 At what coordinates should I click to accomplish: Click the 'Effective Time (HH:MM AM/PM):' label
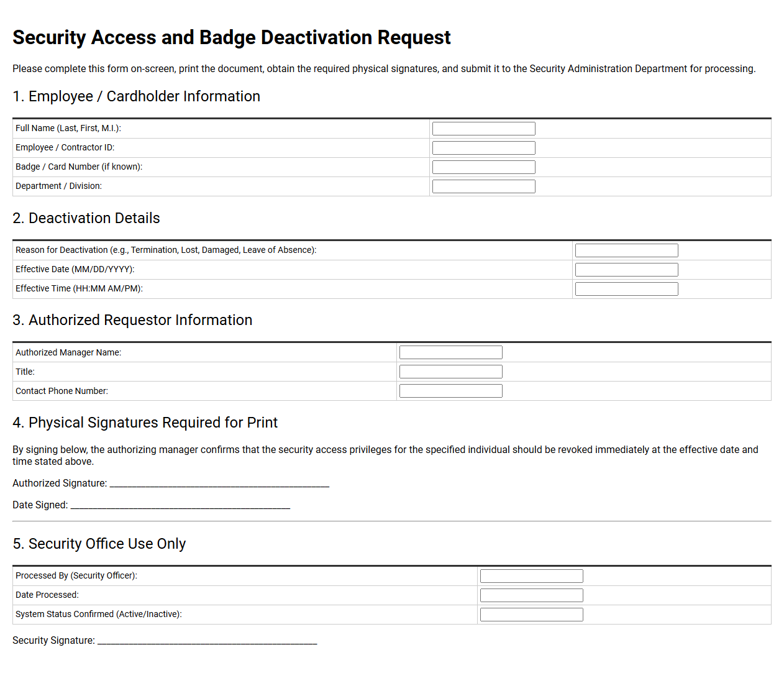[x=79, y=288]
